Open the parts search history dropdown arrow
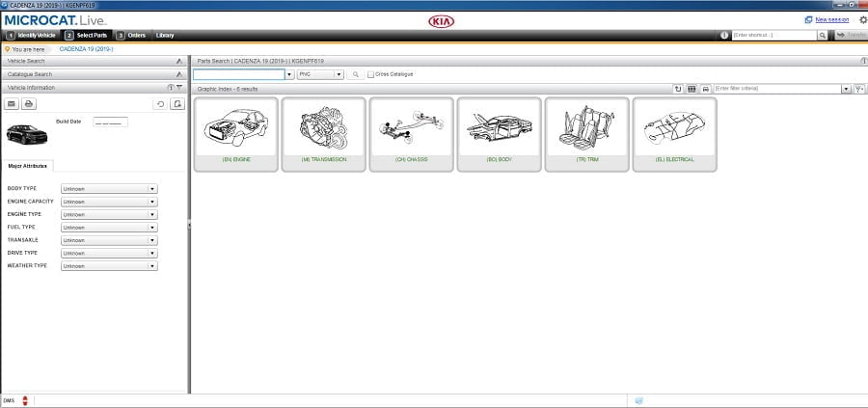The width and height of the screenshot is (868, 408). [289, 74]
